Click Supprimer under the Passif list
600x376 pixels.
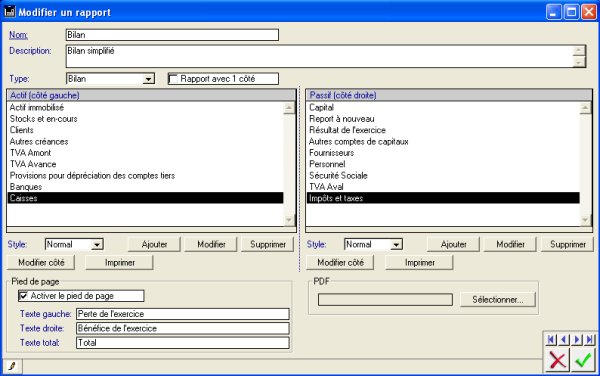click(567, 244)
